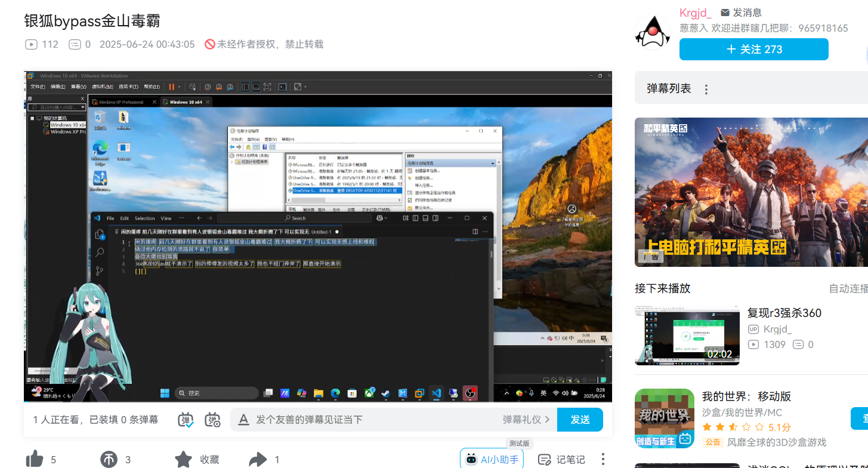Open the danmaku style settings icon
The width and height of the screenshot is (868, 468).
point(212,420)
